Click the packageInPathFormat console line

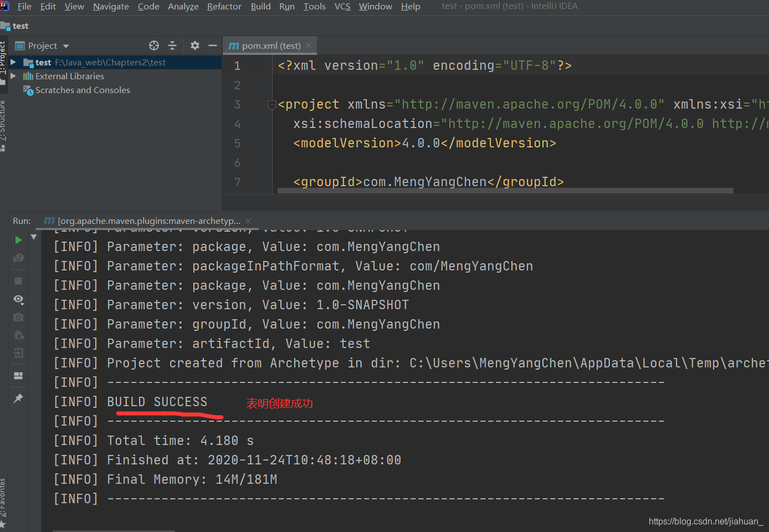(x=293, y=266)
